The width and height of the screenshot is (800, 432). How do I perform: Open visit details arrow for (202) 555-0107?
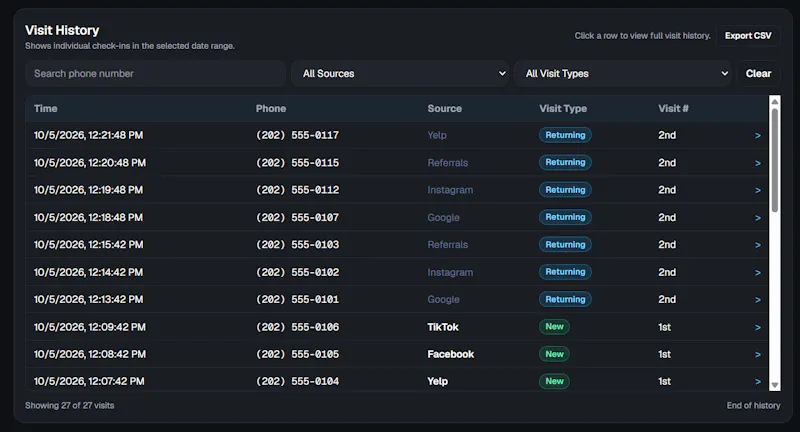click(x=758, y=218)
